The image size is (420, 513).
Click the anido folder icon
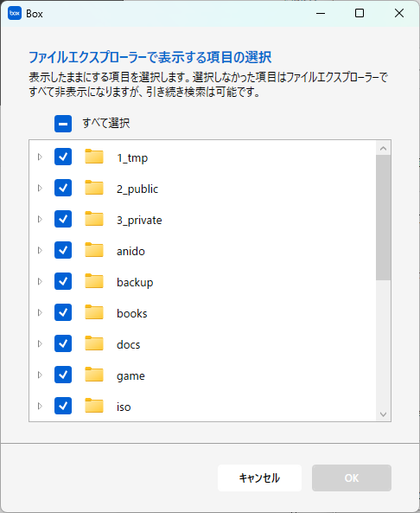(94, 250)
